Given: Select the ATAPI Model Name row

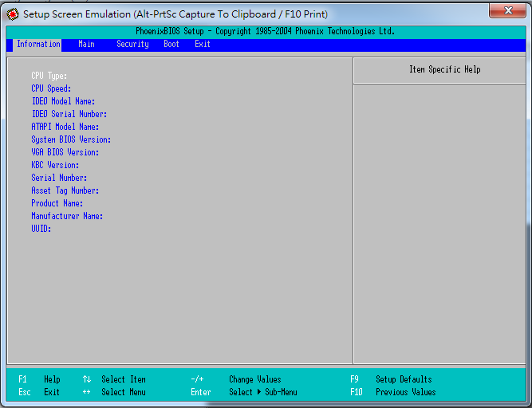Looking at the screenshot, I should click(x=65, y=127).
